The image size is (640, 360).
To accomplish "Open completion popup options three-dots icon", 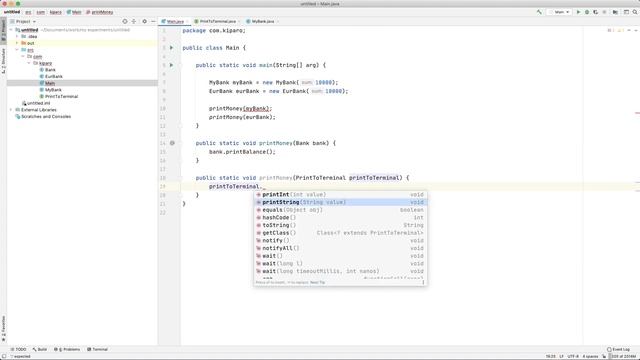I will coord(423,282).
